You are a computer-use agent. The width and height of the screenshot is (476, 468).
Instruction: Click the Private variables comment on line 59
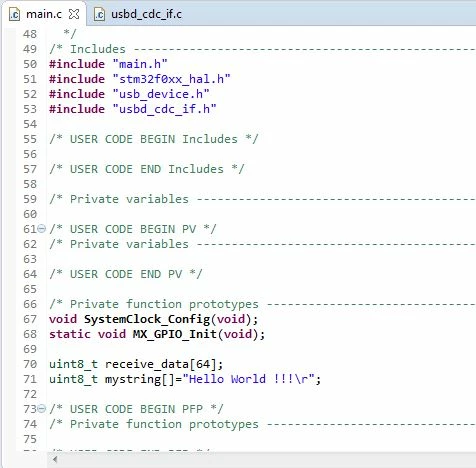point(262,199)
